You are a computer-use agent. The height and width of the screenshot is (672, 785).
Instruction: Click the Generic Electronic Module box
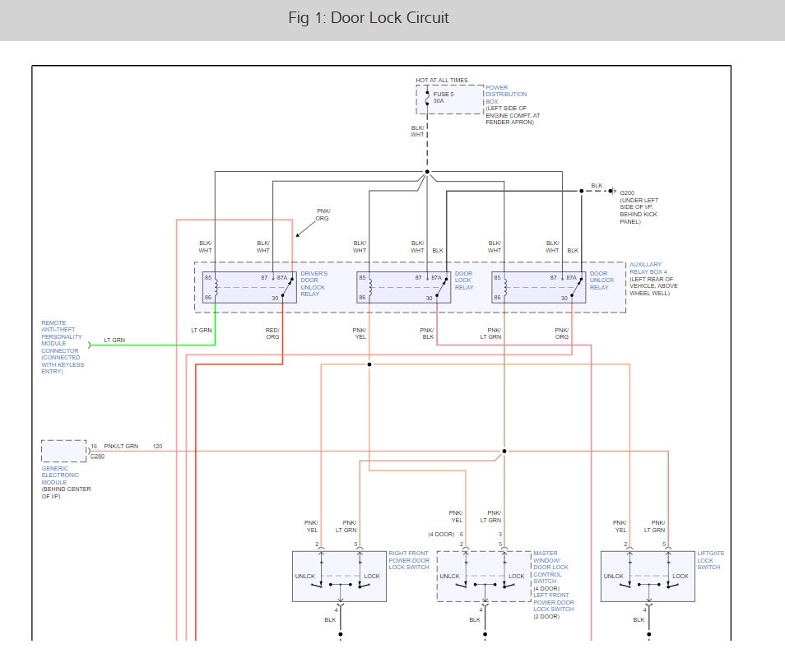coord(63,451)
